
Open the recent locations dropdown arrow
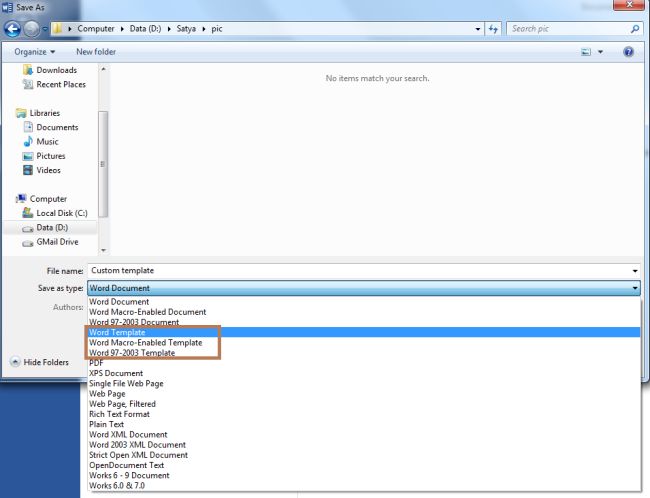[x=45, y=29]
